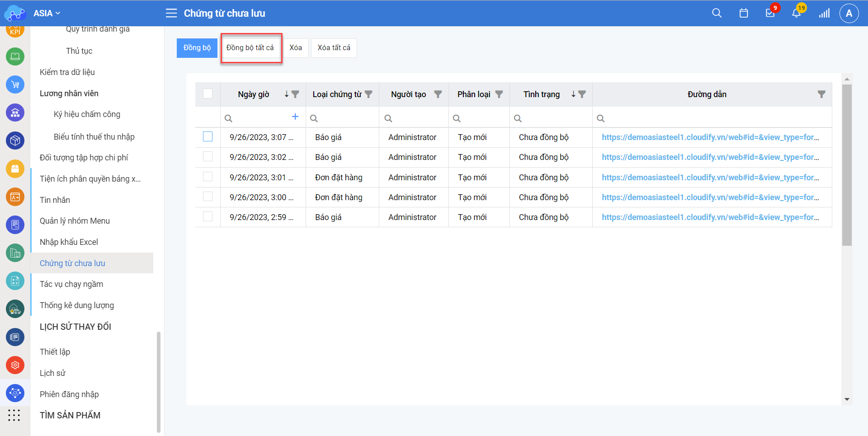
Task: Tick the checkbox for the 9/26/2023, 3:07 row
Action: click(208, 136)
